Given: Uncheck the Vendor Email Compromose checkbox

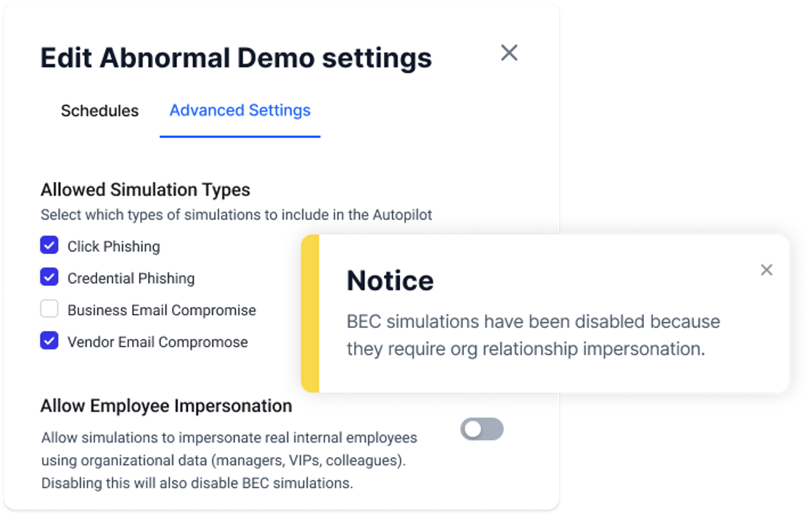Looking at the screenshot, I should pyautogui.click(x=49, y=341).
